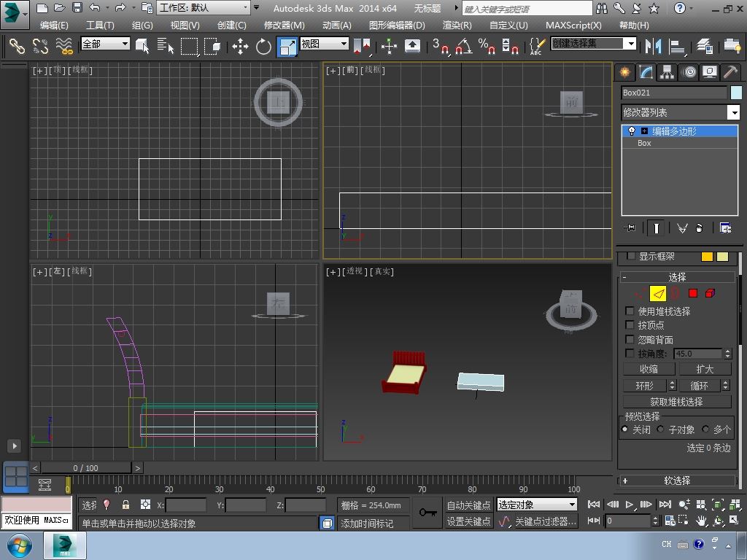Check the 显示框架 checkbox

click(631, 256)
